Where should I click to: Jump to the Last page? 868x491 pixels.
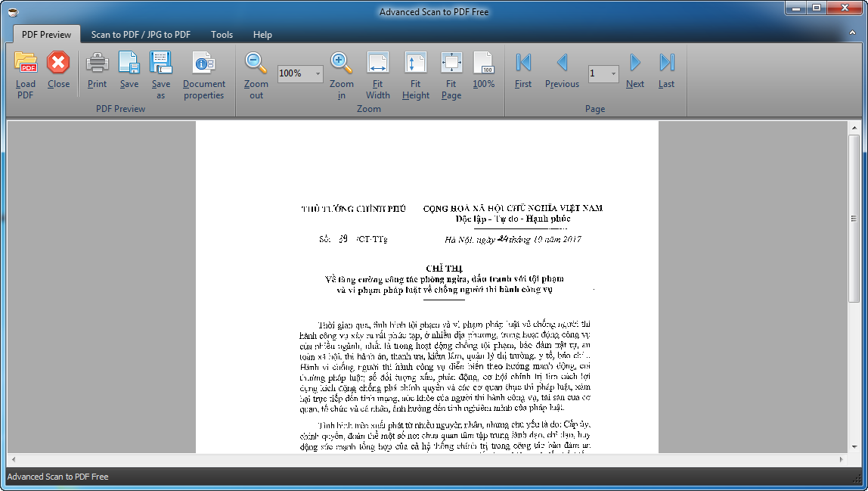[x=666, y=64]
